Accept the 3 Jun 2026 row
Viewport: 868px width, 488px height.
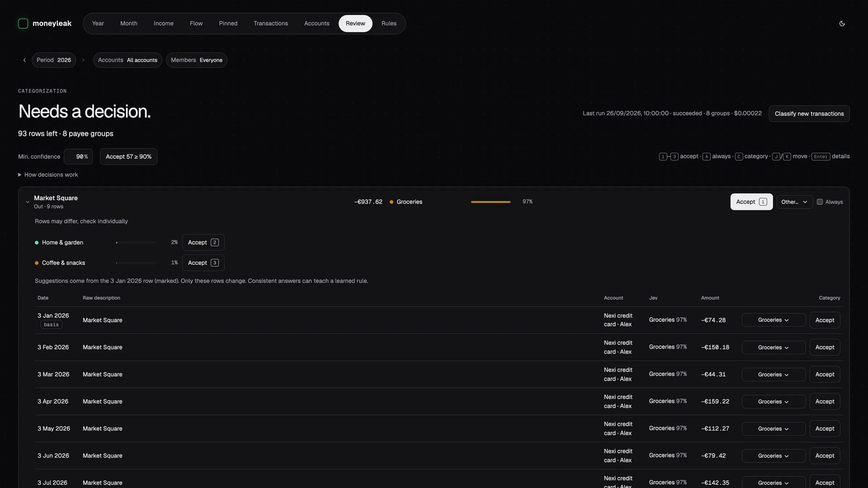tap(825, 456)
